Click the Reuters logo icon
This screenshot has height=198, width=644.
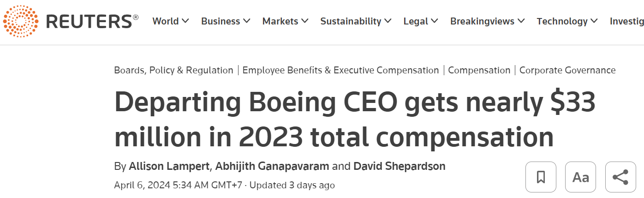pyautogui.click(x=21, y=21)
